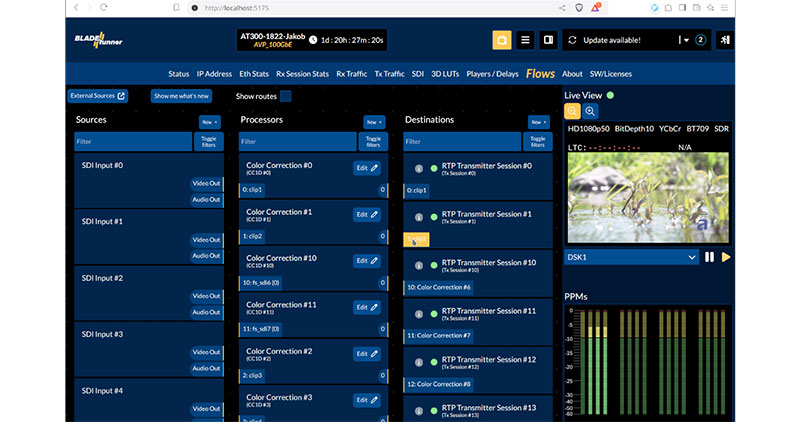800x422 pixels.
Task: Pause the Live View playback
Action: click(x=710, y=257)
